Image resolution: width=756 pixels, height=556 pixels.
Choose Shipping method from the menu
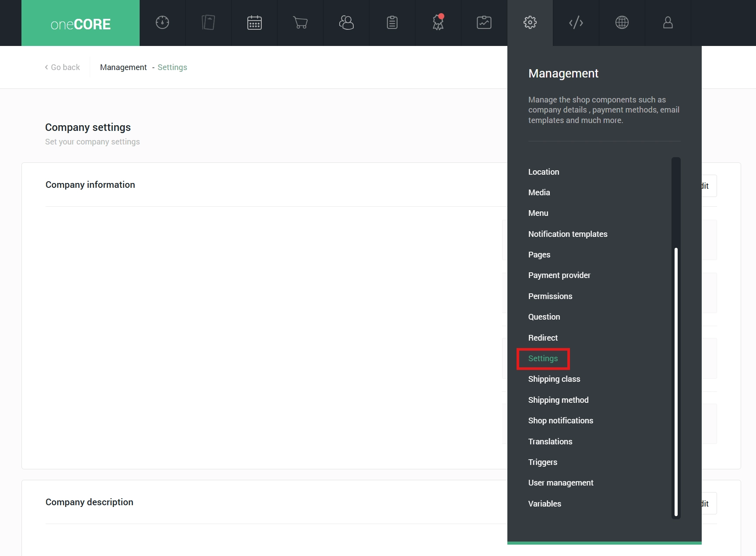point(558,400)
